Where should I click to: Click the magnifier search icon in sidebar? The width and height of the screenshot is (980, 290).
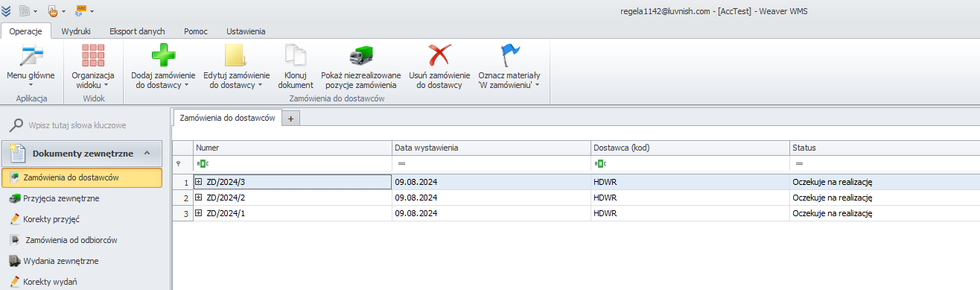16,125
